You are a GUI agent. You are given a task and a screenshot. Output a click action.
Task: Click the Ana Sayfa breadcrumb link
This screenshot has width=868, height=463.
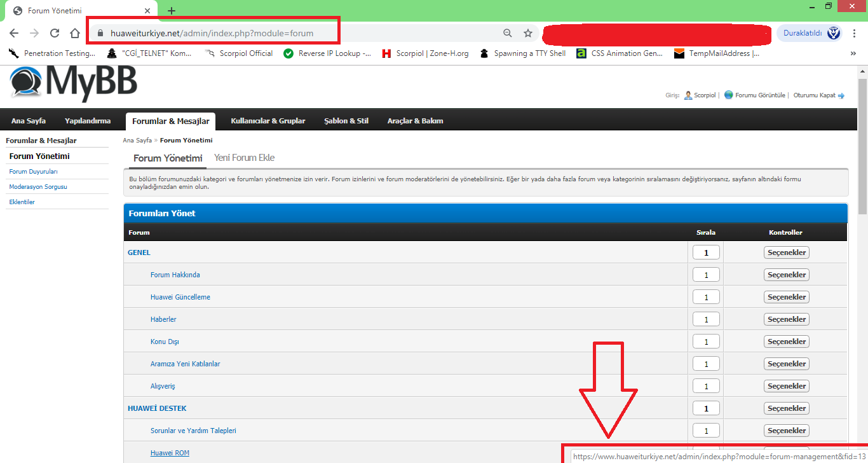137,141
